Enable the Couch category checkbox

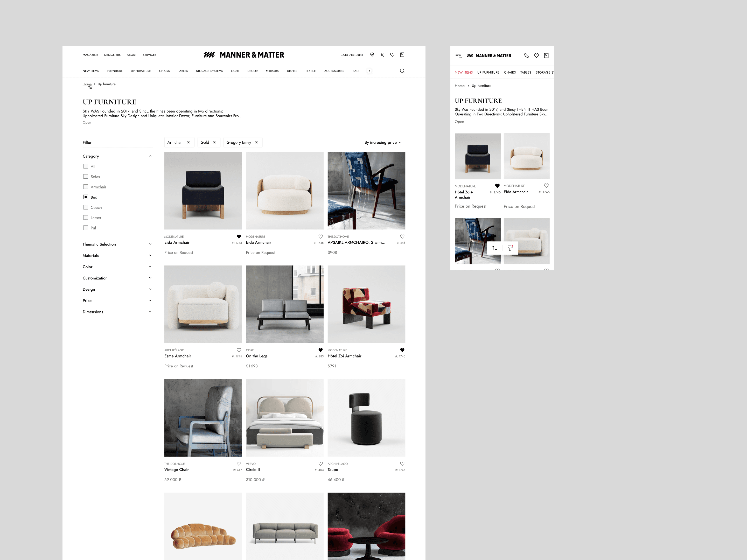(x=86, y=207)
